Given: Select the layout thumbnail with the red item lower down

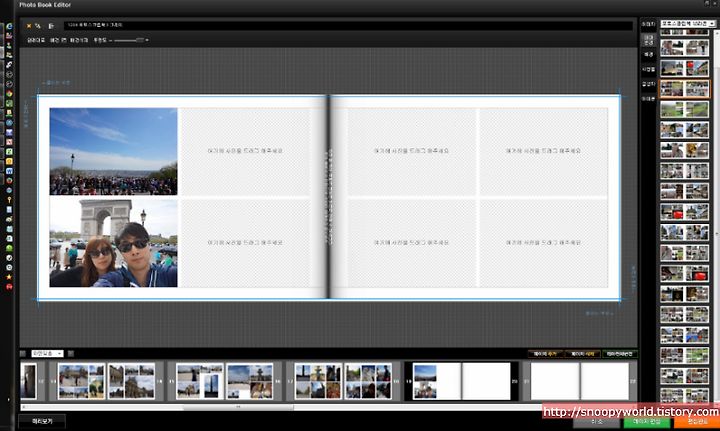Looking at the screenshot, I should [684, 274].
